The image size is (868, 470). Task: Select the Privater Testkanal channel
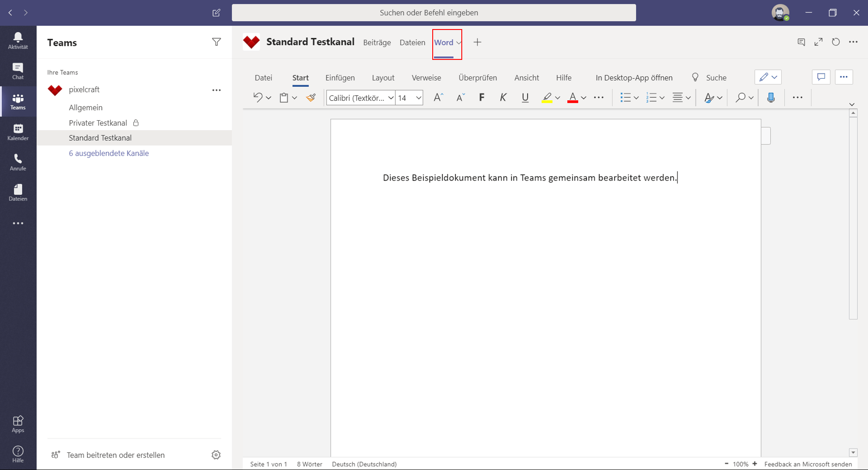[98, 123]
